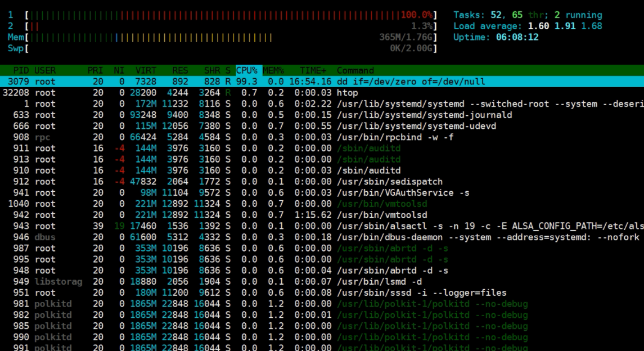This screenshot has height=351, width=644.
Task: Select abrtd thread row PID 995
Action: [322, 259]
